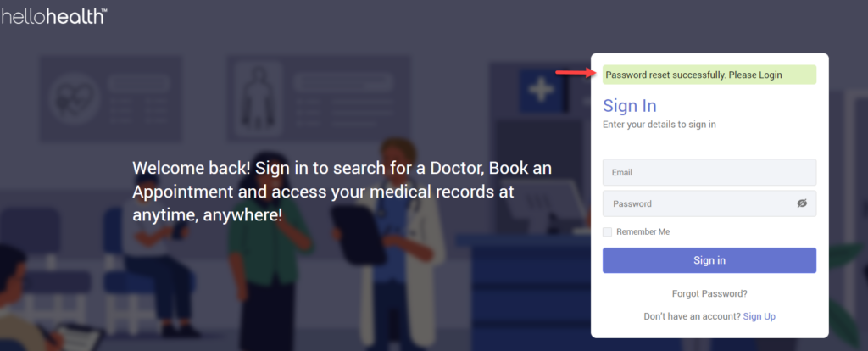
Task: Click the woman in green sweater
Action: coord(270,249)
